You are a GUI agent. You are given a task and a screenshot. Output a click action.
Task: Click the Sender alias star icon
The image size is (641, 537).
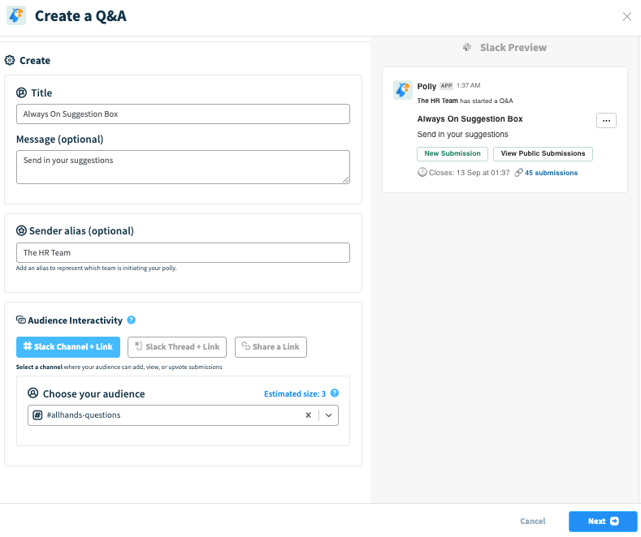click(21, 230)
